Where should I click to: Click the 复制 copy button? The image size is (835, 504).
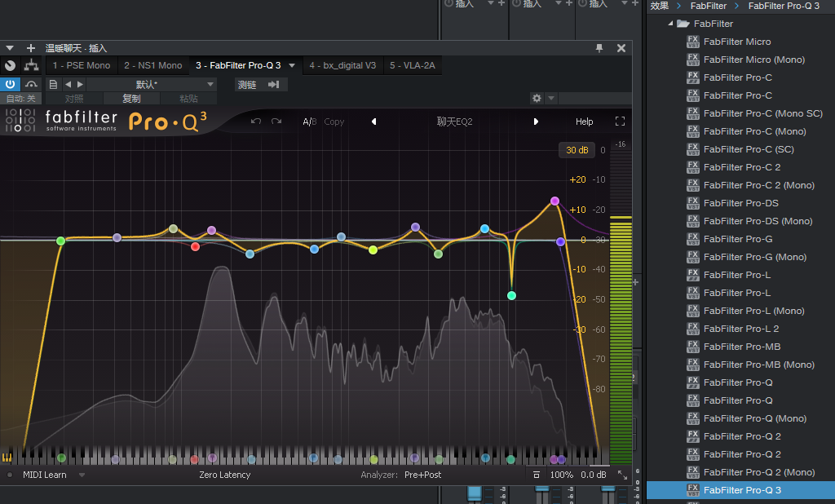[x=131, y=99]
